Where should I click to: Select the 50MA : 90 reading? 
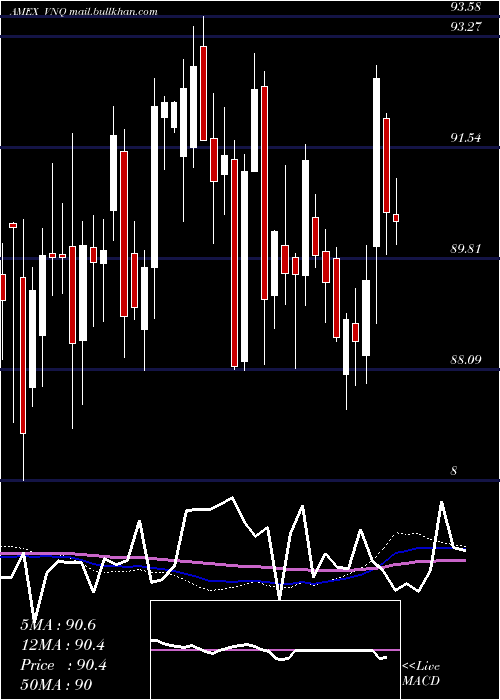coord(56,685)
